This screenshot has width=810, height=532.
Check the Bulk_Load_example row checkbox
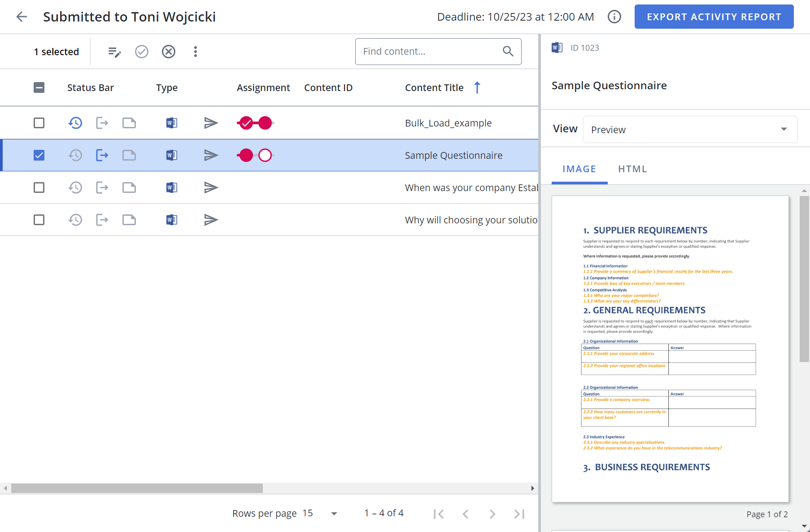(39, 123)
